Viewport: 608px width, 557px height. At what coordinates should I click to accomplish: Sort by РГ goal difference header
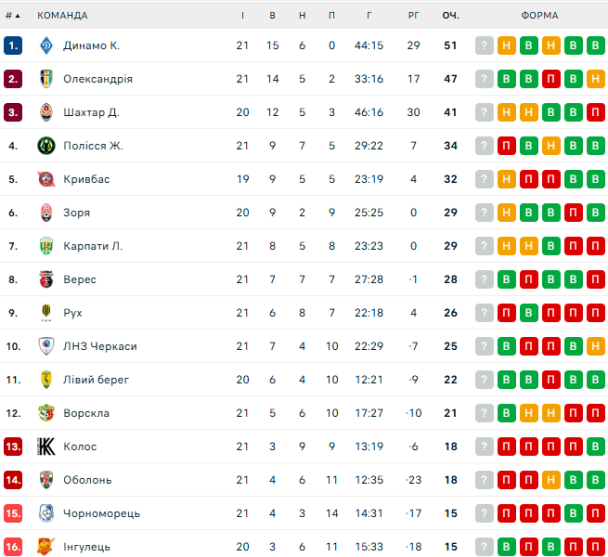click(x=413, y=15)
